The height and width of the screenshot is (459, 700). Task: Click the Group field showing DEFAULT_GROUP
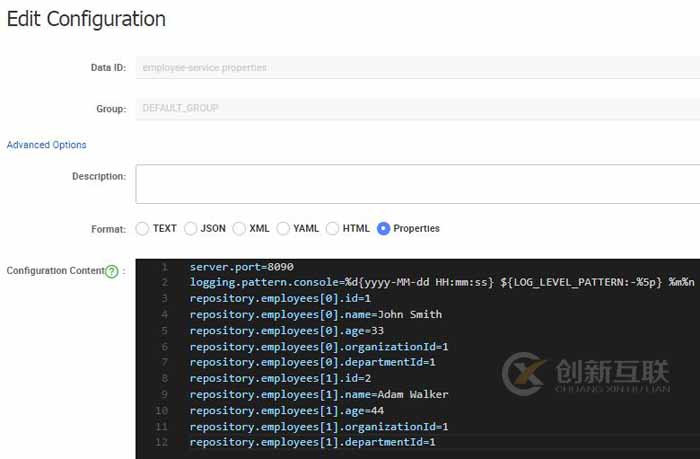point(416,107)
